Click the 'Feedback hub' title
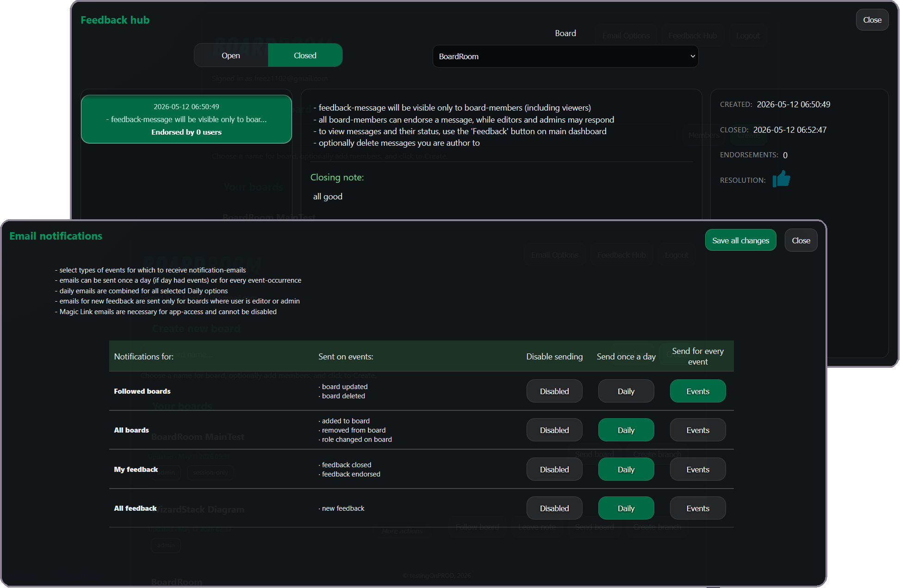The height and width of the screenshot is (588, 900). coord(115,20)
